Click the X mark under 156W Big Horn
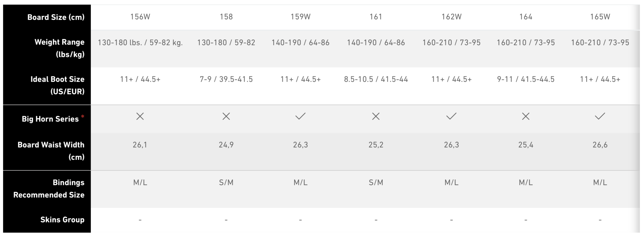This screenshot has width=644, height=236. pos(140,116)
